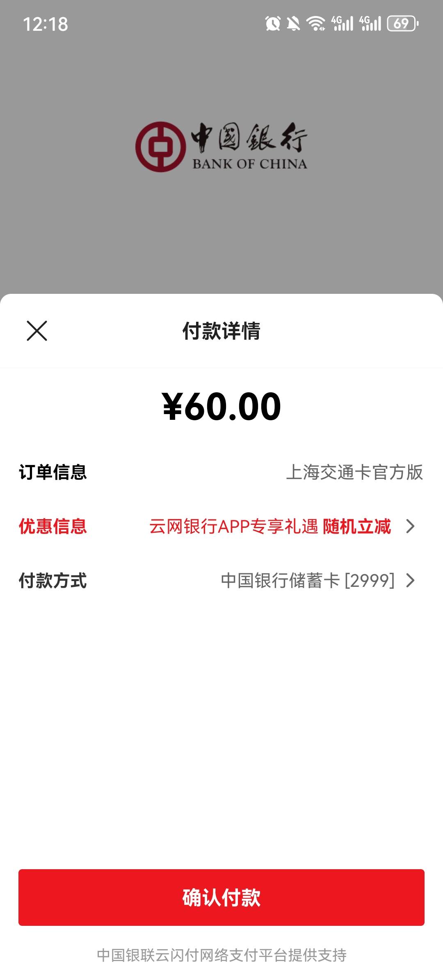Tap the 随机立减 discount text
This screenshot has width=443, height=980.
(357, 526)
